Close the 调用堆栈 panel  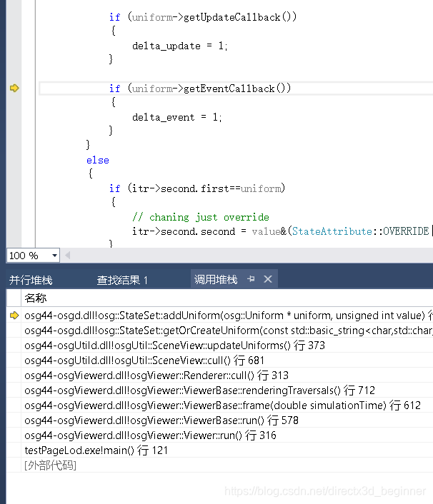point(268,279)
